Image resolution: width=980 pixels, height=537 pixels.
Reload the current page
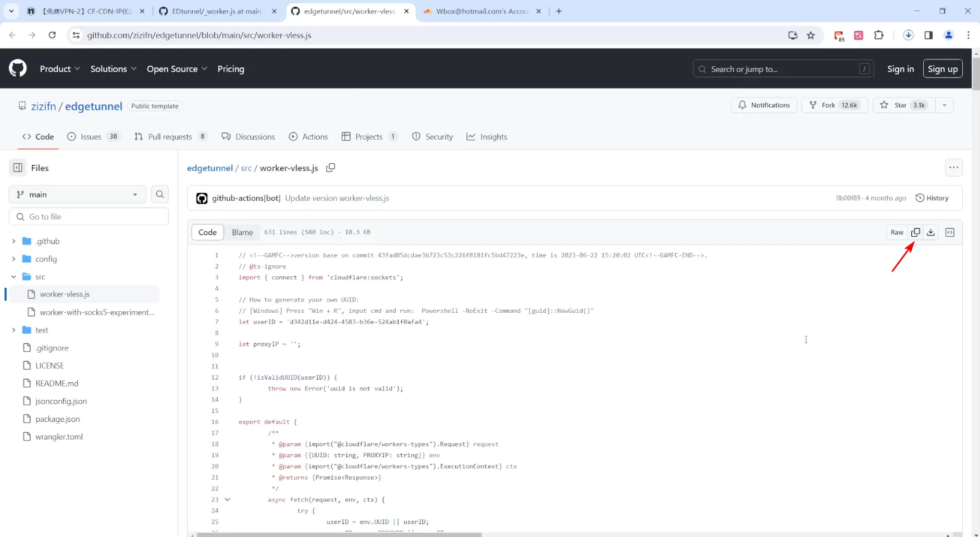pyautogui.click(x=52, y=35)
